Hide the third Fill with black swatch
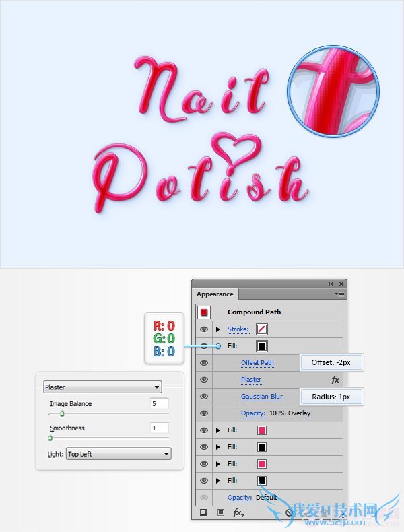This screenshot has width=404, height=532. coord(204,447)
